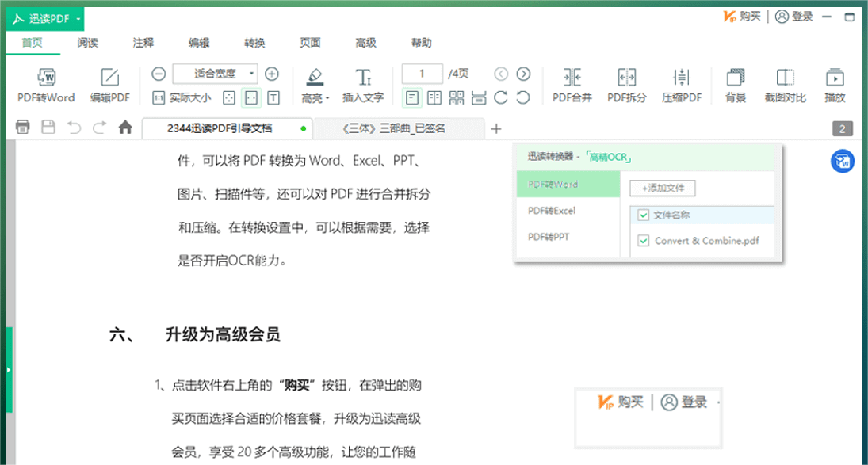Print the document with printer icon
868x465 pixels.
(x=23, y=128)
